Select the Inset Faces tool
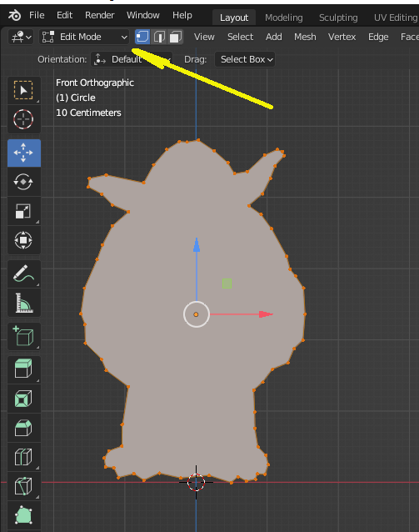The image size is (419, 532). [23, 399]
